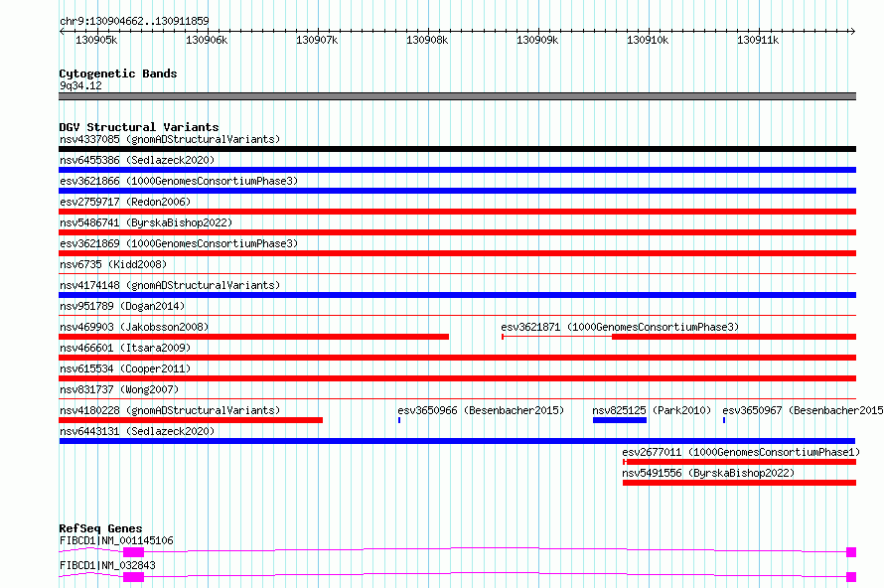Select the FIBCD1|NM_032843 gene label
This screenshot has width=884, height=588.
[x=107, y=565]
